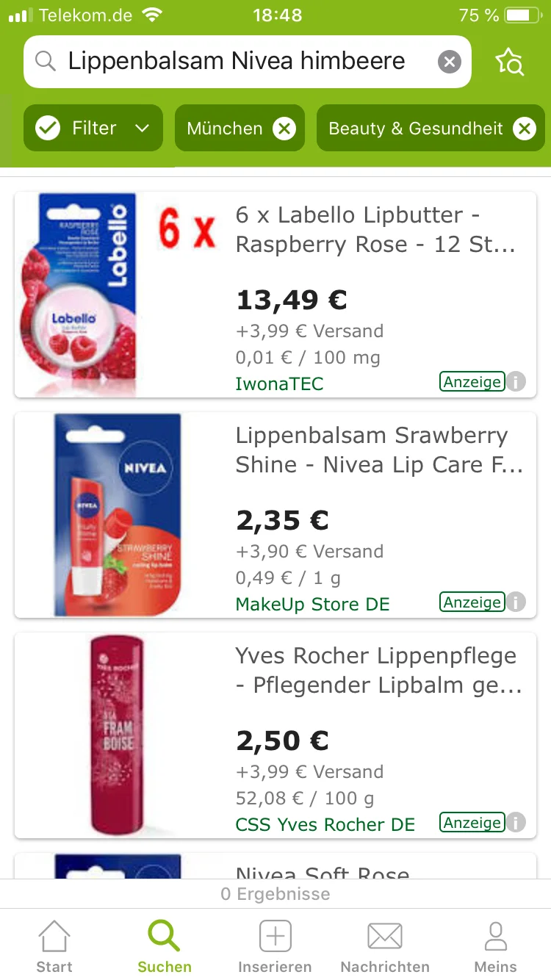Tap the Filter checkmark icon
This screenshot has width=551, height=980.
coord(48,129)
